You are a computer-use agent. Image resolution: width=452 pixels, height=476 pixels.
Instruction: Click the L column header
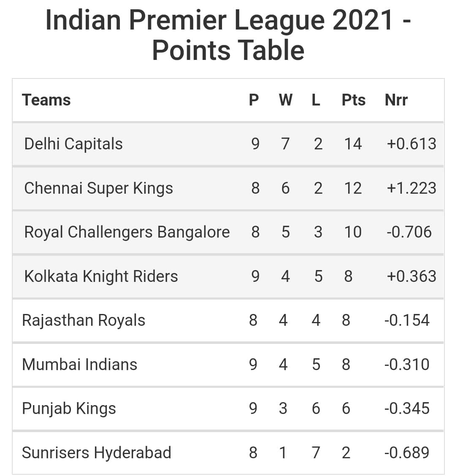pos(316,100)
